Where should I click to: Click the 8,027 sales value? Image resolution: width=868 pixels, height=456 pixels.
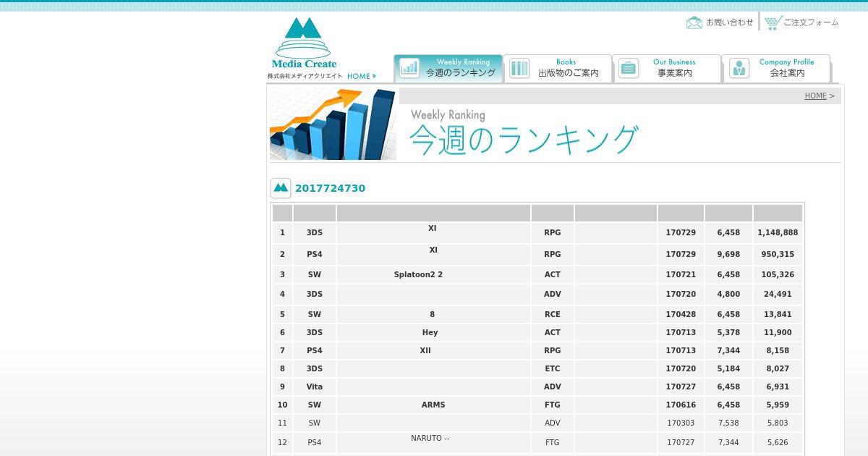[778, 368]
